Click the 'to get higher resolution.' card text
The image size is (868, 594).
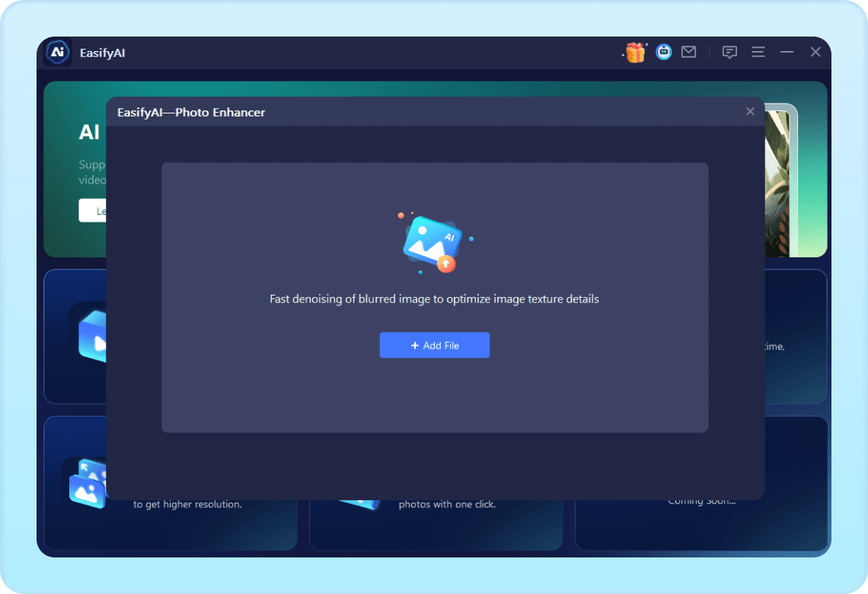187,504
